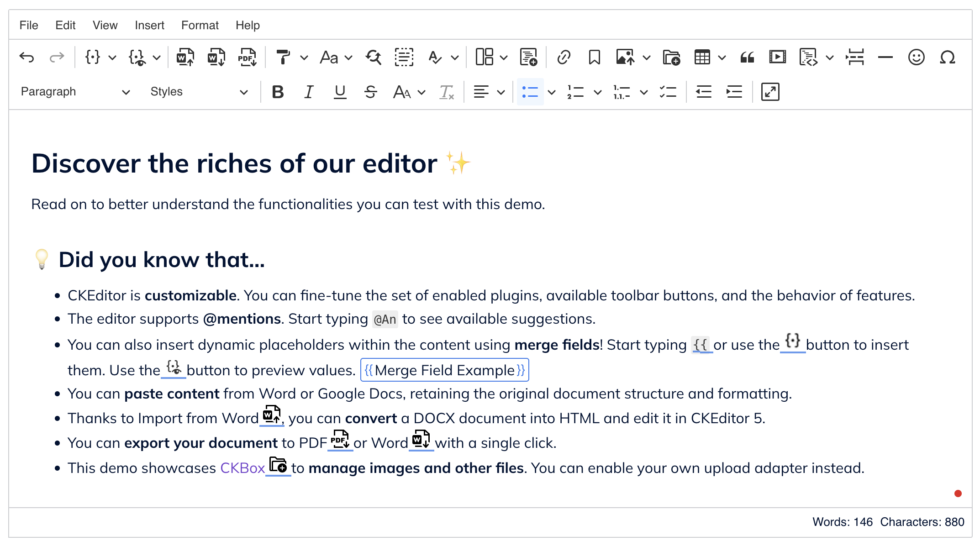980x546 pixels.
Task: Open the Styles dropdown
Action: click(200, 92)
